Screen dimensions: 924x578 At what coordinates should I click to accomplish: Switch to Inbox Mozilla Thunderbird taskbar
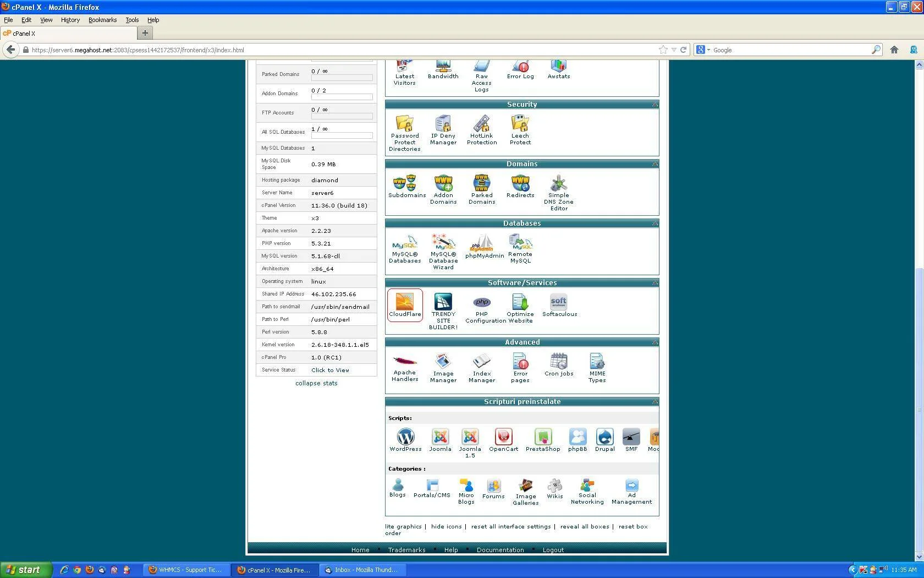coord(363,570)
